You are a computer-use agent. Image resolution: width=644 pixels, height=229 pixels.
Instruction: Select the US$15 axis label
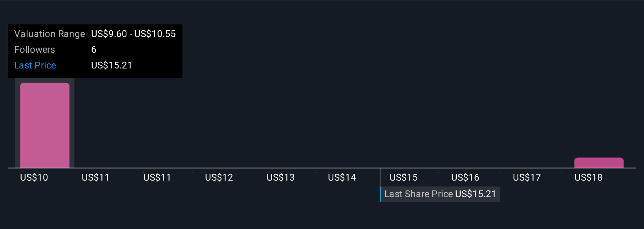click(404, 177)
